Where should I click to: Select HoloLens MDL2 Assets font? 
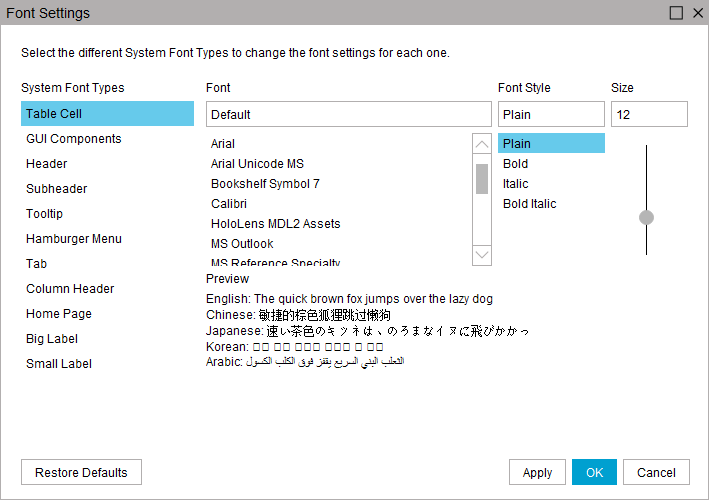point(275,224)
